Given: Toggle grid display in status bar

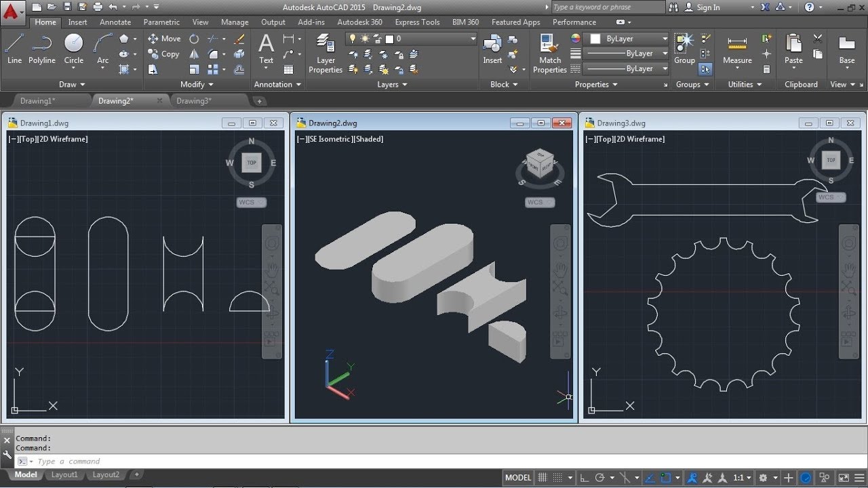Looking at the screenshot, I should click(x=542, y=478).
